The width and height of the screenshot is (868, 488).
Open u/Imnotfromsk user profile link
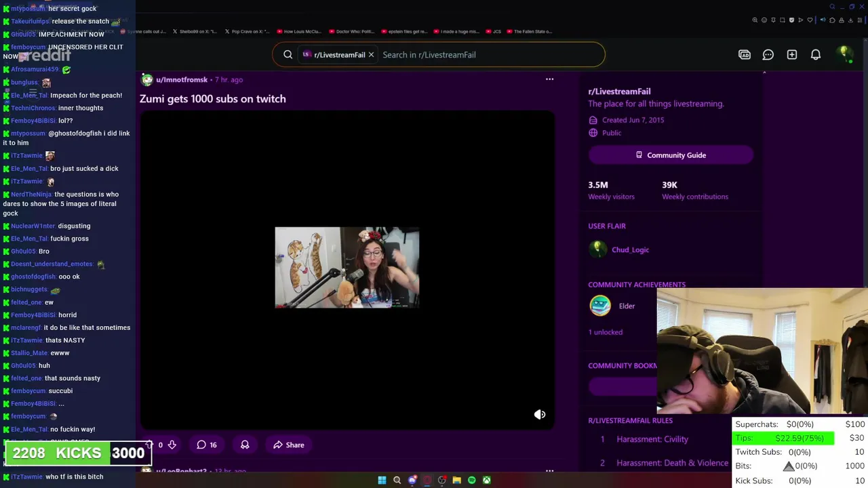pyautogui.click(x=182, y=79)
